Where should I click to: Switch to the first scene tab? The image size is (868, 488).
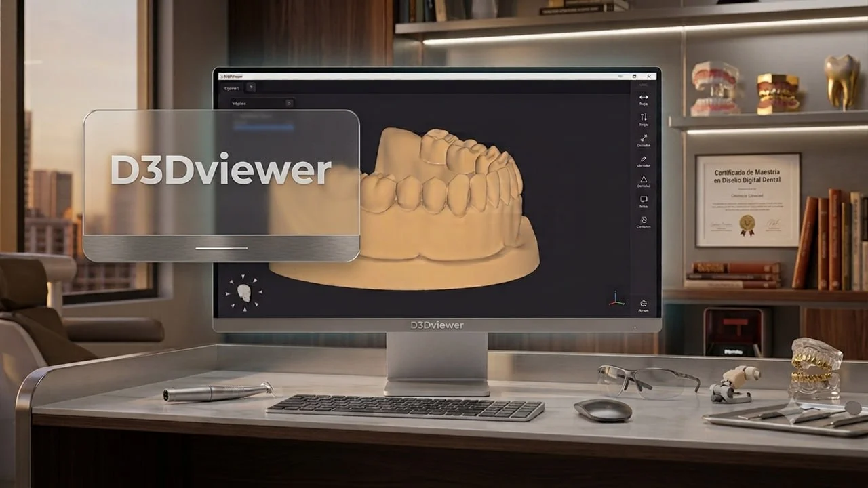[x=232, y=87]
